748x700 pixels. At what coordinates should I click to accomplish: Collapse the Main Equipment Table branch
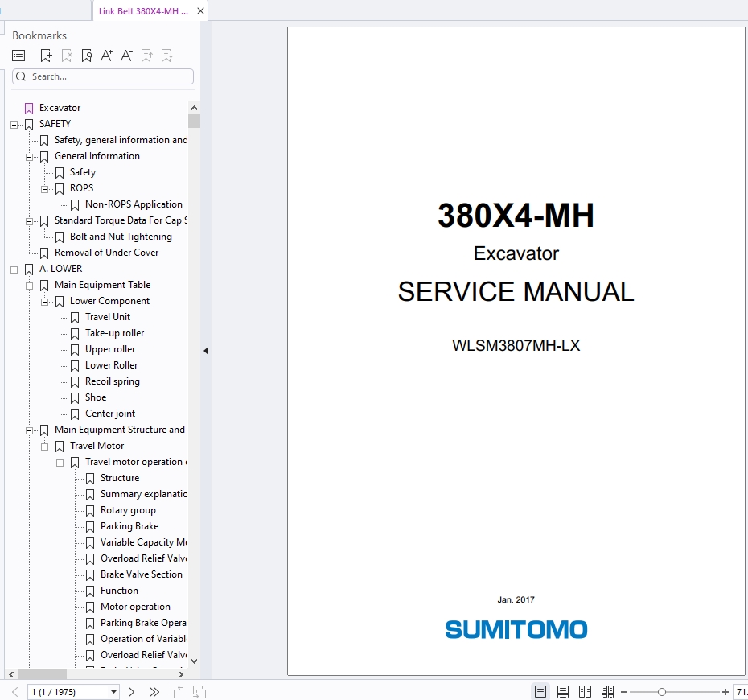tap(29, 286)
